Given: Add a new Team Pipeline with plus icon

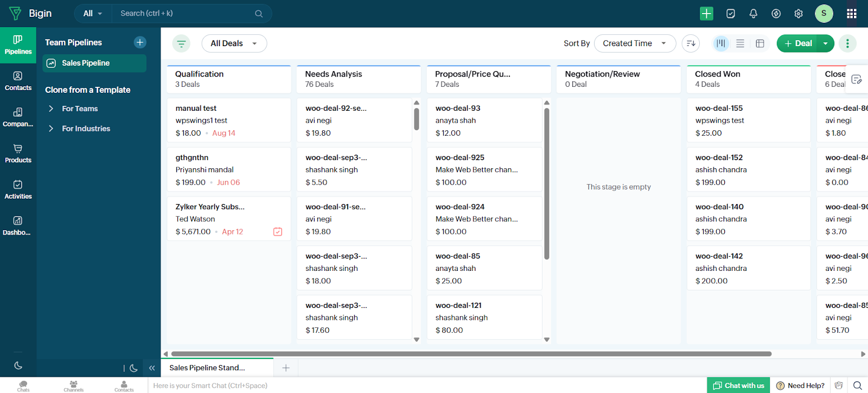Looking at the screenshot, I should [x=140, y=42].
